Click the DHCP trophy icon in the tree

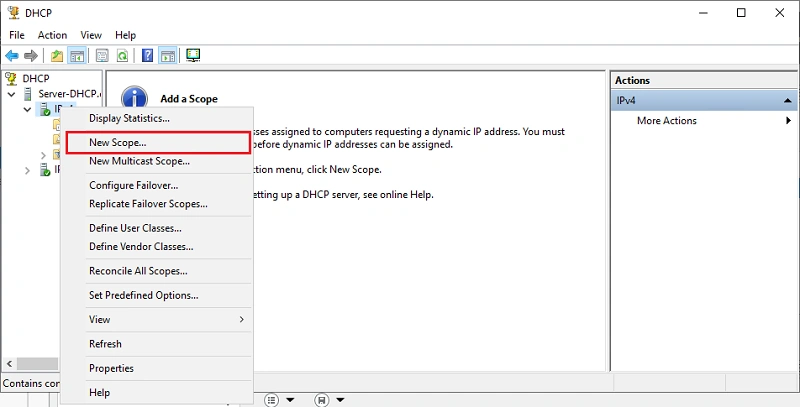11,79
